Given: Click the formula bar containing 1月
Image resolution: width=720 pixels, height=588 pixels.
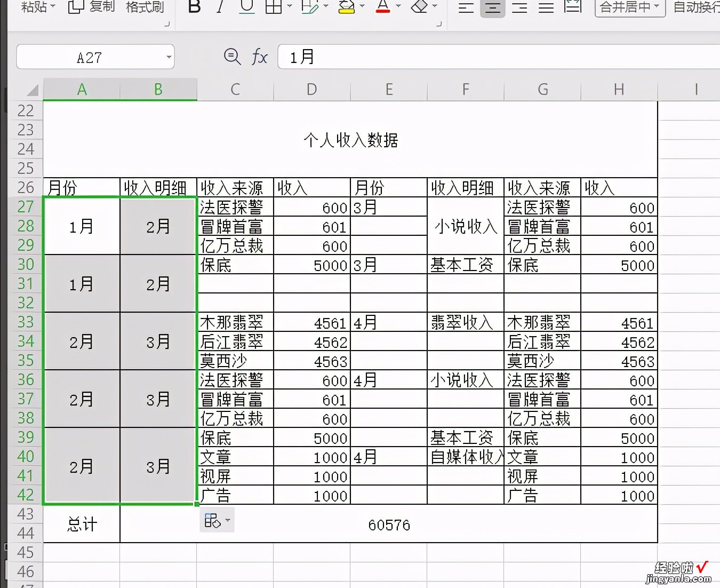Looking at the screenshot, I should 499,57.
